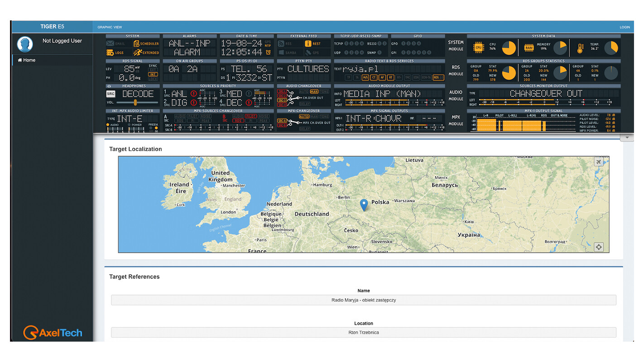Screen dimensions: 644x362
Task: Click the crosshair locate icon on map
Action: (599, 247)
